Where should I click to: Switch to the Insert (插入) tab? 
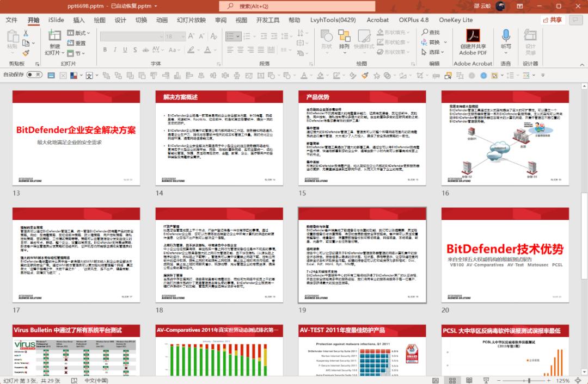79,20
